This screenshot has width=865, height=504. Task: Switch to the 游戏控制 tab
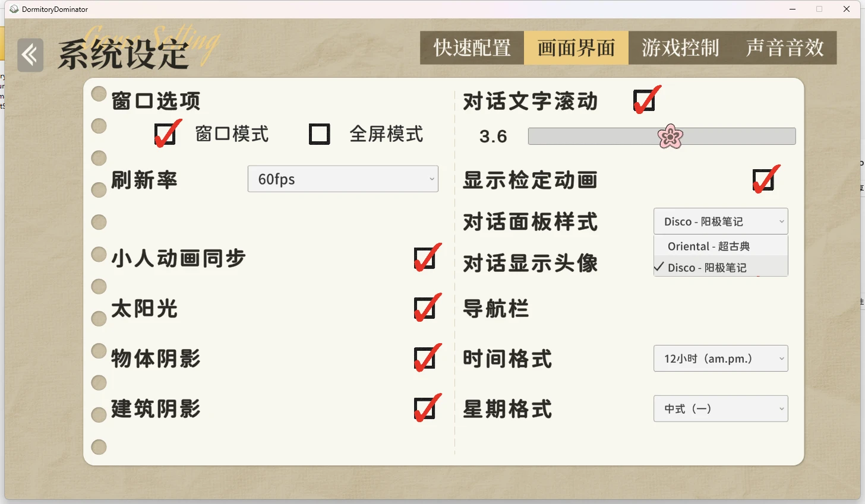(680, 47)
